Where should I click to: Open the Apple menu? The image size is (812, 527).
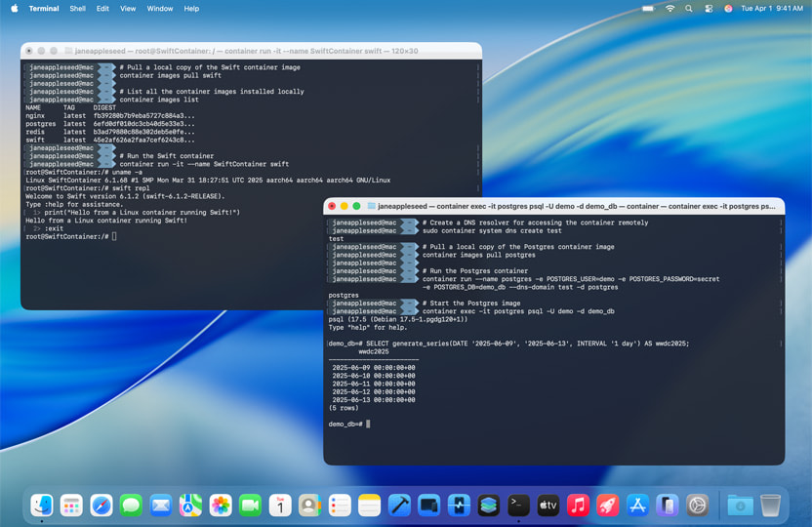tap(15, 9)
